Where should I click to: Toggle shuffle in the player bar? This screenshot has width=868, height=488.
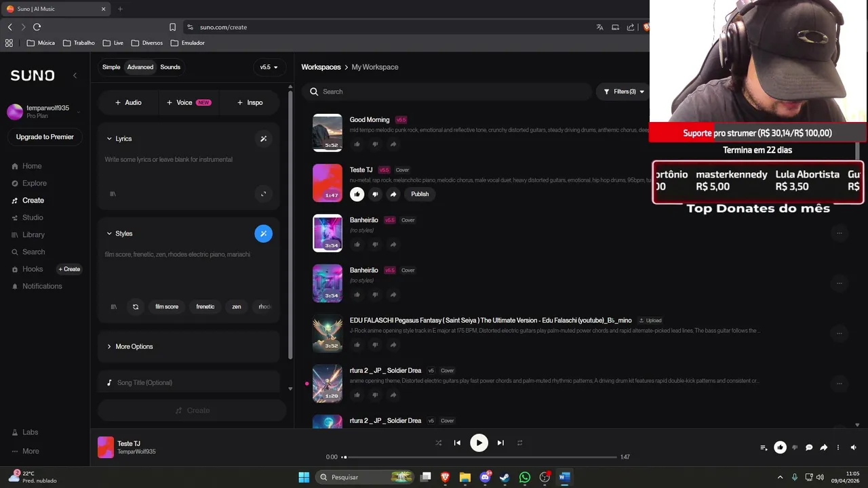[438, 443]
